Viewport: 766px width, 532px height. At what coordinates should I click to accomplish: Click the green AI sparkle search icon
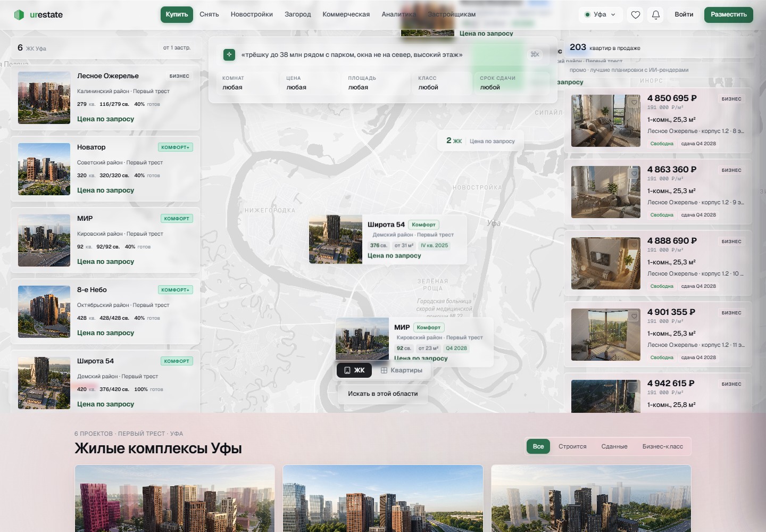coord(229,54)
